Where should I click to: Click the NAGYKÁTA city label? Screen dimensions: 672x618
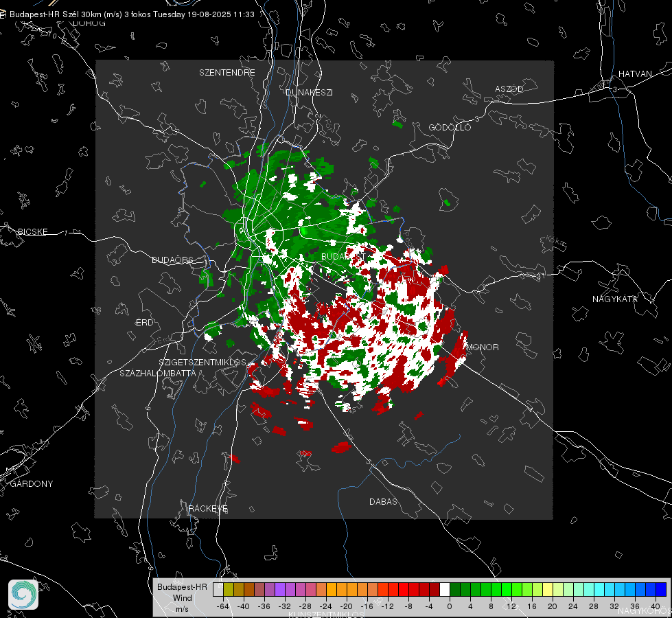point(615,299)
